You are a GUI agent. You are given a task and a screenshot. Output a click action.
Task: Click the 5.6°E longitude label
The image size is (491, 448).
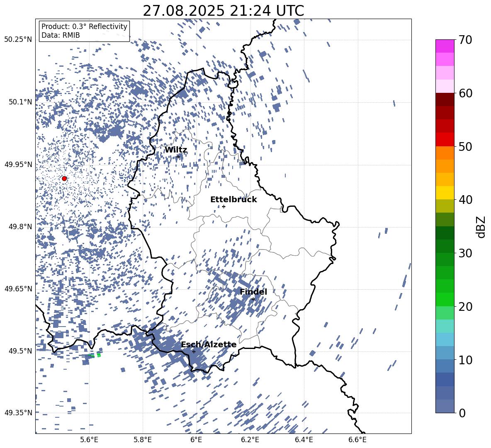point(89,440)
